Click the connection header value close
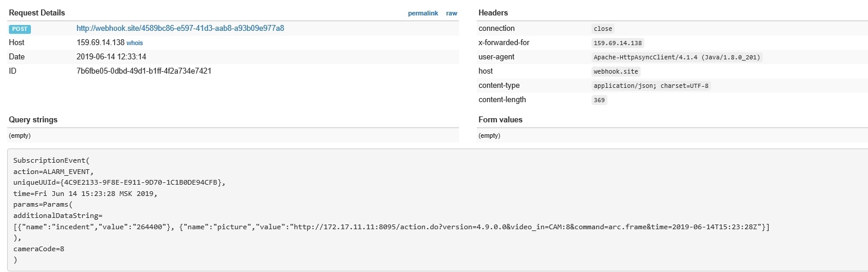 [x=603, y=29]
